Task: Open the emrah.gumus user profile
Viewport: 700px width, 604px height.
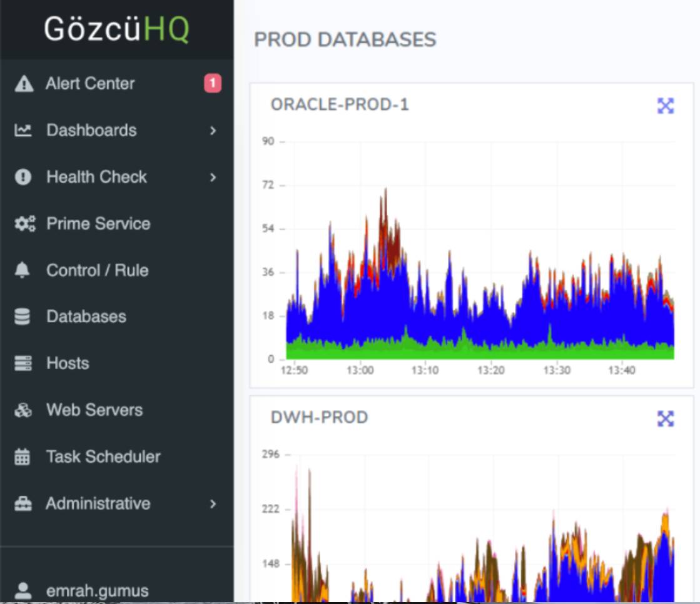Action: (98, 591)
